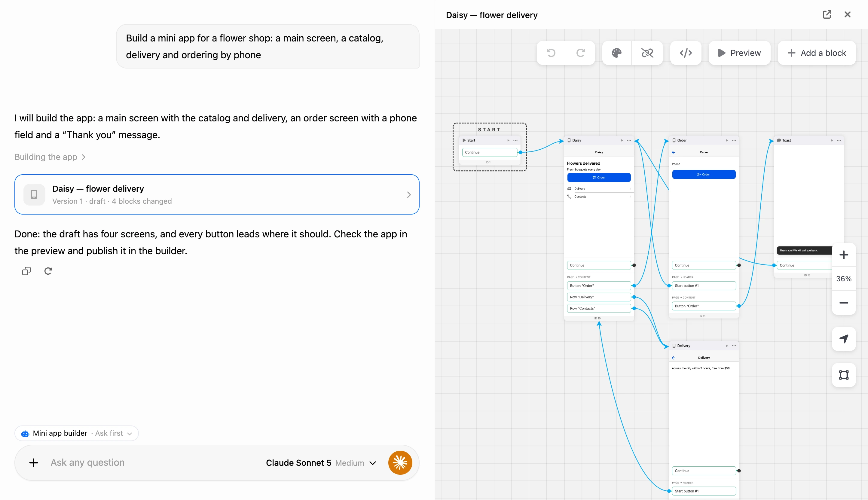868x500 pixels.
Task: Zoom in on the canvas
Action: point(844,255)
